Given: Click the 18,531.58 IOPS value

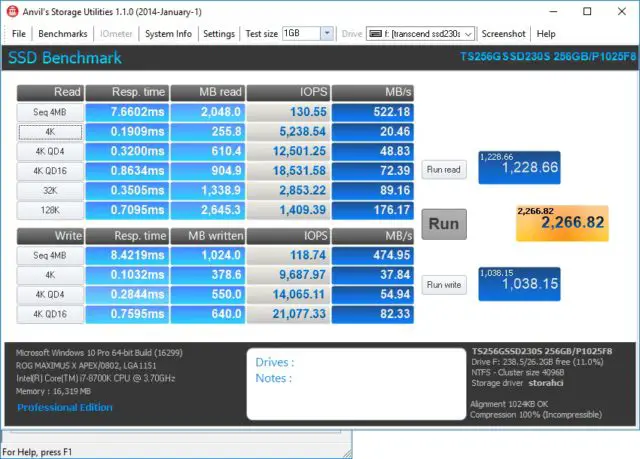Looking at the screenshot, I should 288,171.
